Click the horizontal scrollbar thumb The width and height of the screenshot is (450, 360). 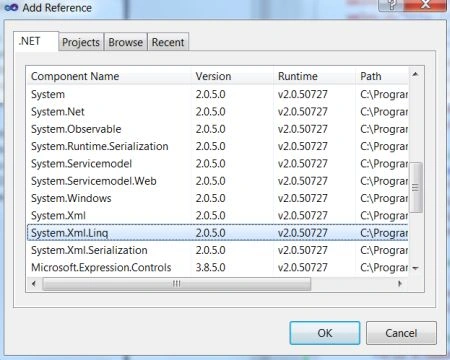point(177,284)
